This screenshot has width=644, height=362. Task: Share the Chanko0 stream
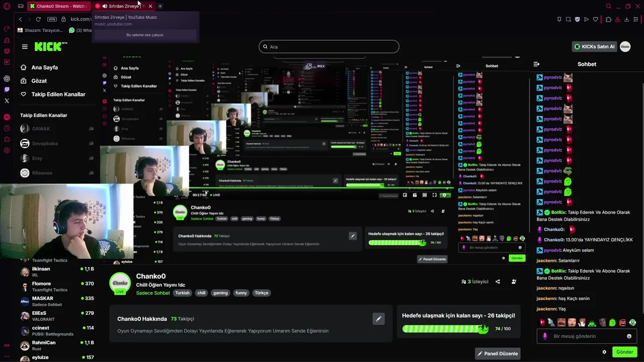click(x=498, y=282)
